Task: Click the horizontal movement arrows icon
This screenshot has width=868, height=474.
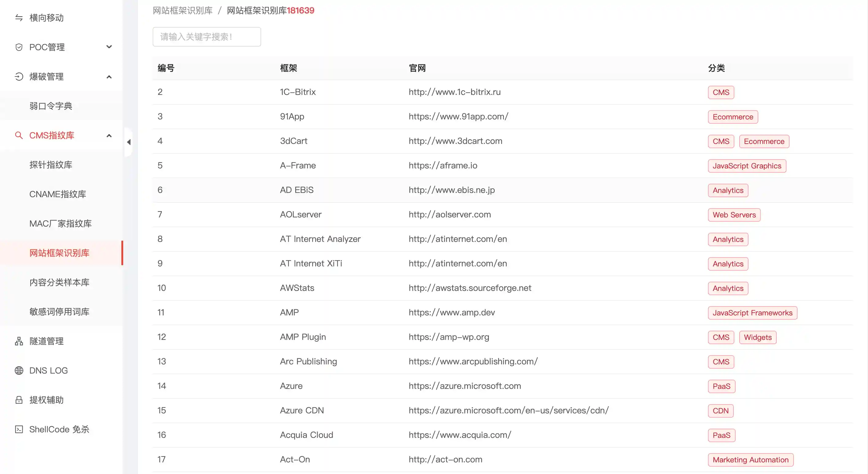Action: (x=19, y=17)
